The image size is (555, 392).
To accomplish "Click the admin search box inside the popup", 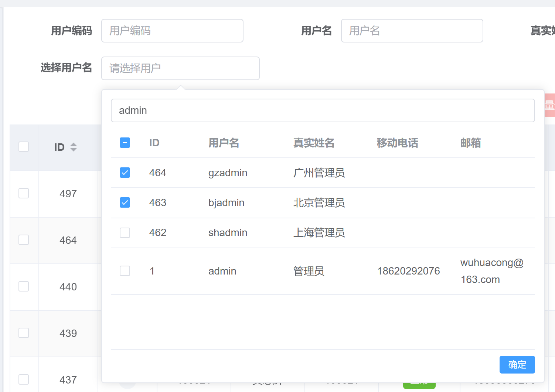I will (x=323, y=110).
